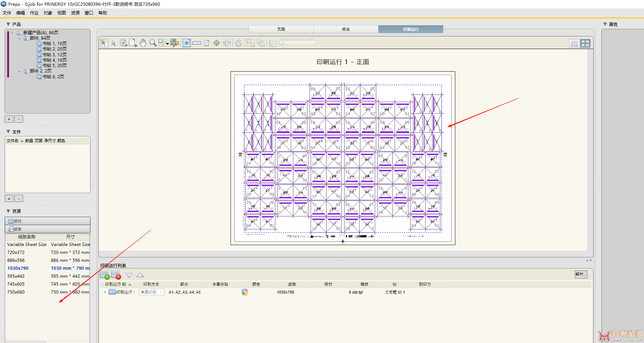Move press run down with triangle

(x=129, y=275)
